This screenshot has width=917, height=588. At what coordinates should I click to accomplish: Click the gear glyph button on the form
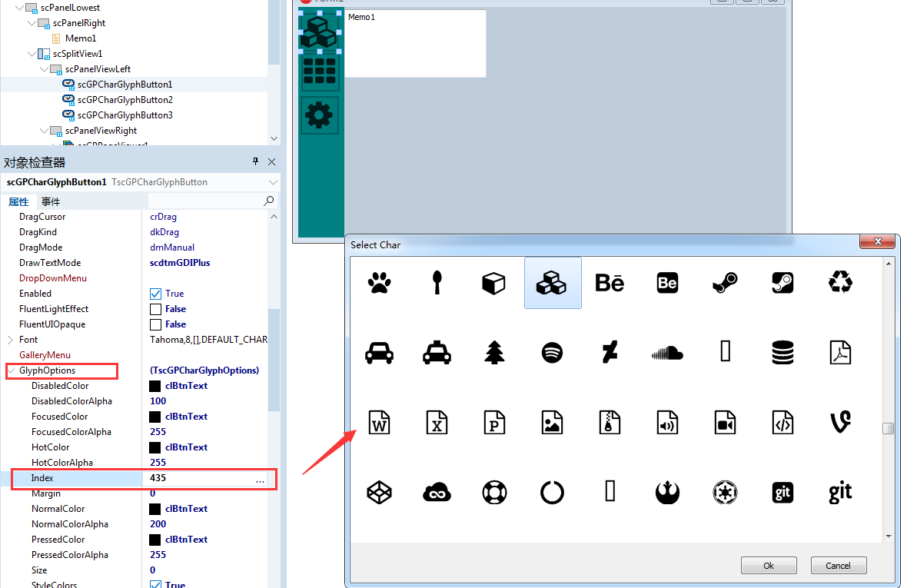click(319, 115)
